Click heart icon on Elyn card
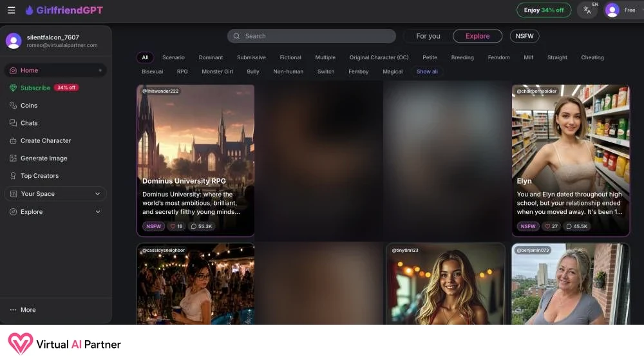 click(547, 226)
